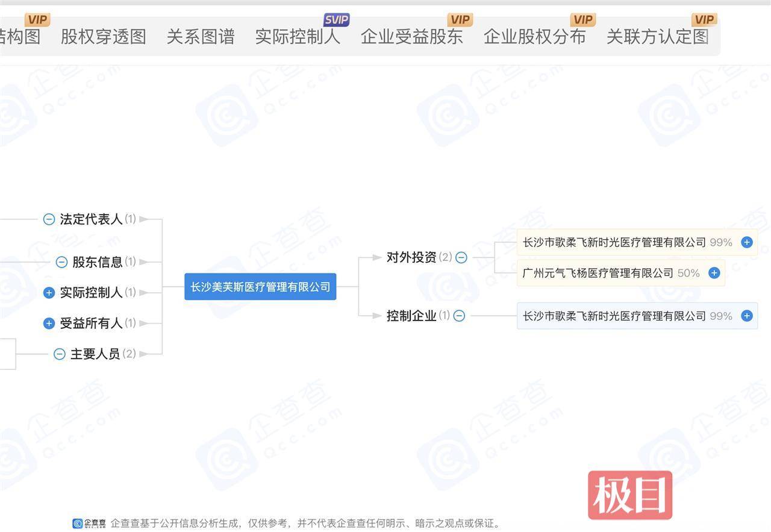This screenshot has width=771, height=532.
Task: Expand the 实际控制人 node via its plus icon
Action: [x=49, y=292]
